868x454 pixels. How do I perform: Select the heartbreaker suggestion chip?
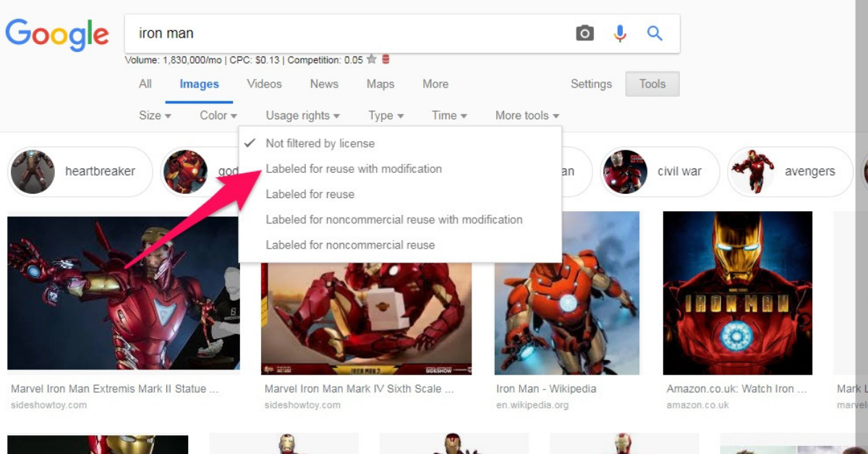pos(80,172)
